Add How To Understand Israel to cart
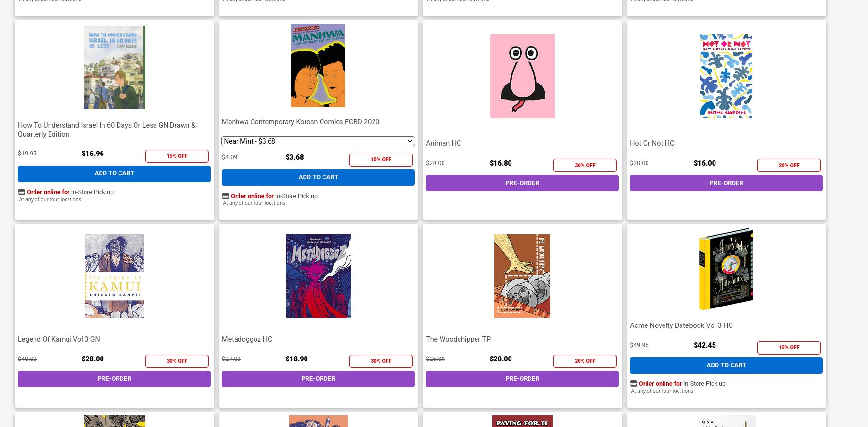868x427 pixels. [114, 173]
